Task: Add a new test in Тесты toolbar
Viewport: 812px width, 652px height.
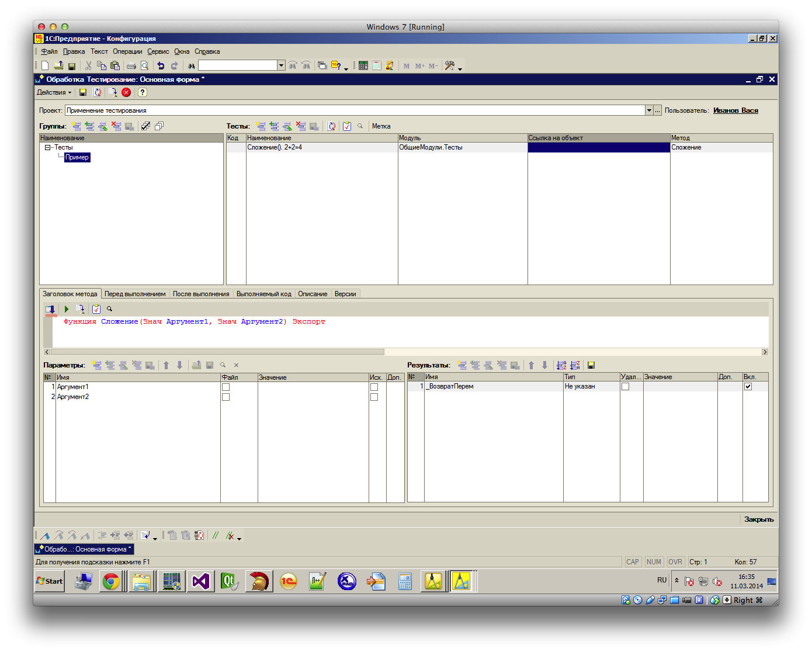Action: pos(261,126)
